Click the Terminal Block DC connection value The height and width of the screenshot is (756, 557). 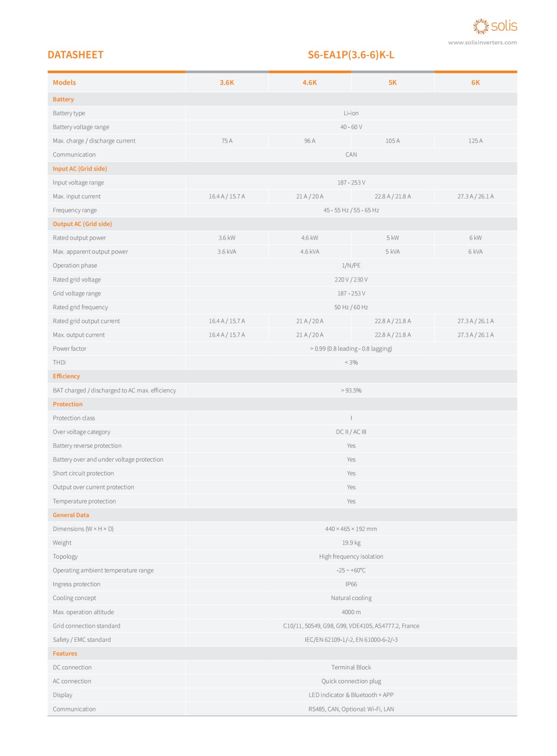[x=351, y=667]
